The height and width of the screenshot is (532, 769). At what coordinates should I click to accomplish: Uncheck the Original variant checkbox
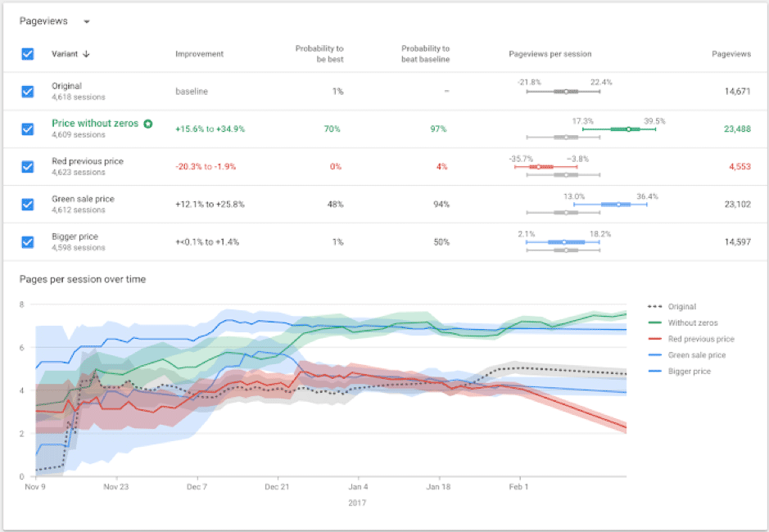coord(28,91)
